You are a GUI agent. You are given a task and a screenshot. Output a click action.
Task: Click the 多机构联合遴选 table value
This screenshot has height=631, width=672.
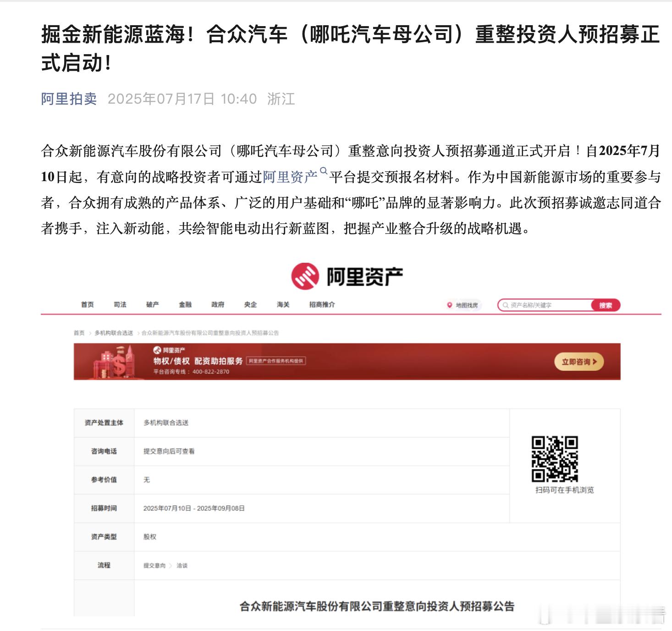tap(166, 423)
